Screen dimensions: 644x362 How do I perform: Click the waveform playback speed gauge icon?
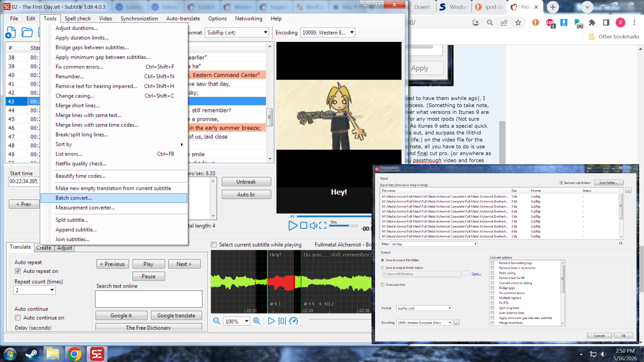click(294, 321)
